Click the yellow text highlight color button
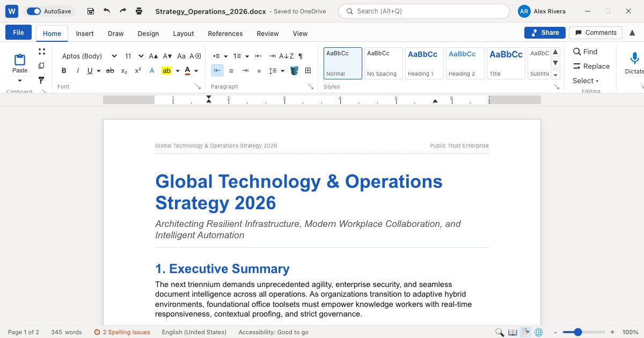Screen dimensions: 644x338 [166, 70]
